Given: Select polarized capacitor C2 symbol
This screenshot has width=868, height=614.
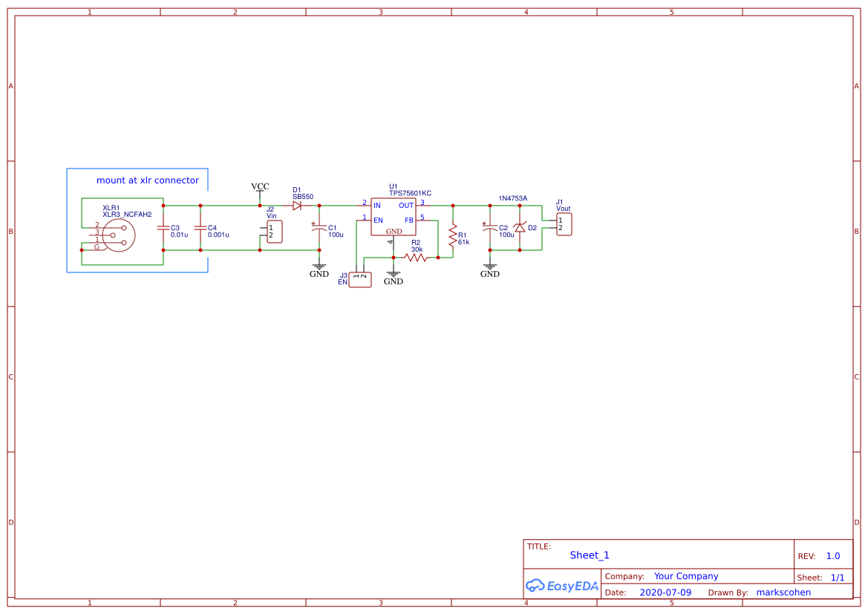Looking at the screenshot, I should tap(489, 227).
